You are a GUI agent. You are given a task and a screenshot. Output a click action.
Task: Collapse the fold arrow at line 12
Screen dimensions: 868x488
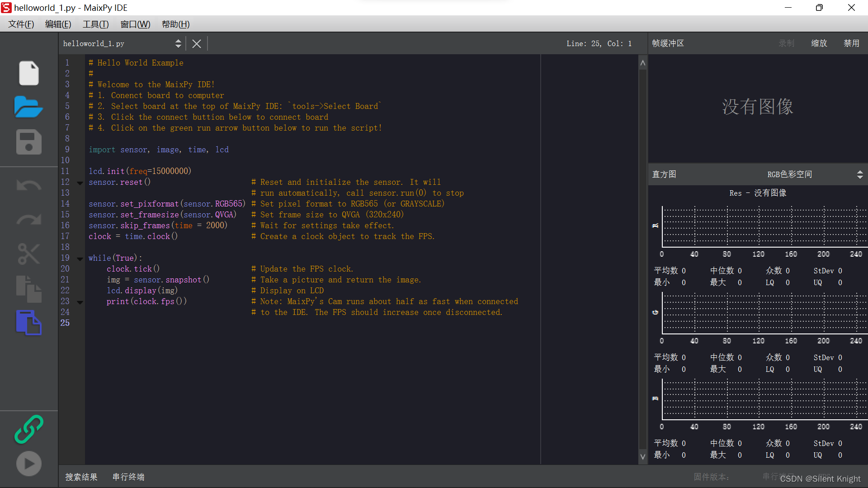click(80, 183)
